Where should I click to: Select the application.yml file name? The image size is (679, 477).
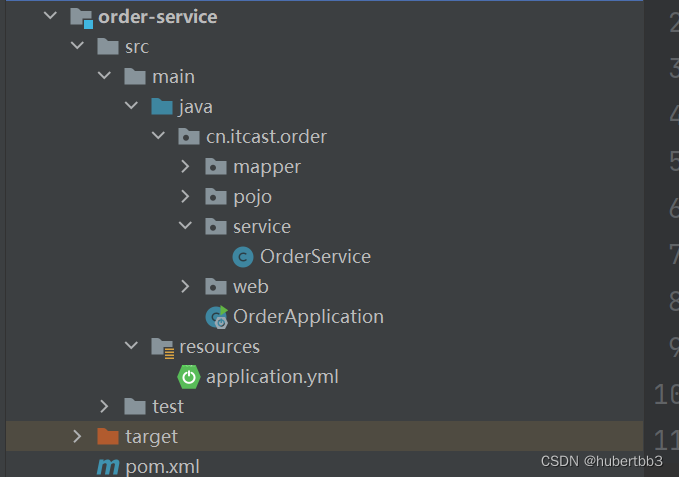(x=272, y=377)
